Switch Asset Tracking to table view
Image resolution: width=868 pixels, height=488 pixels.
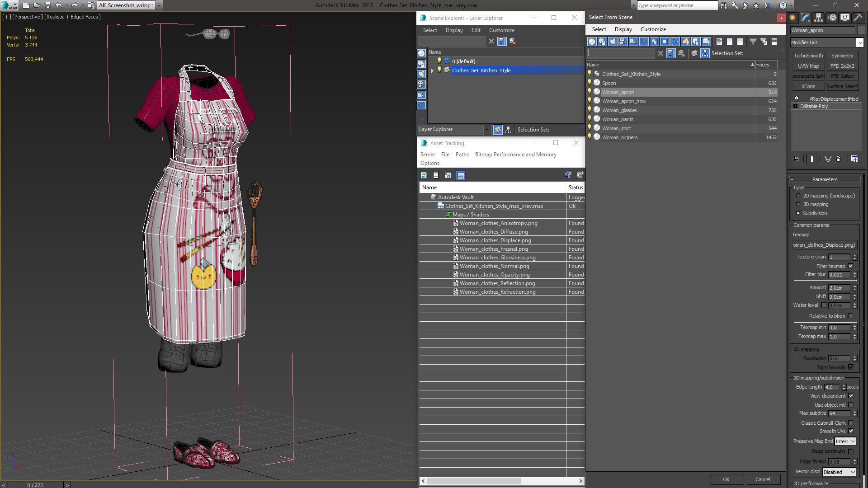(x=460, y=175)
